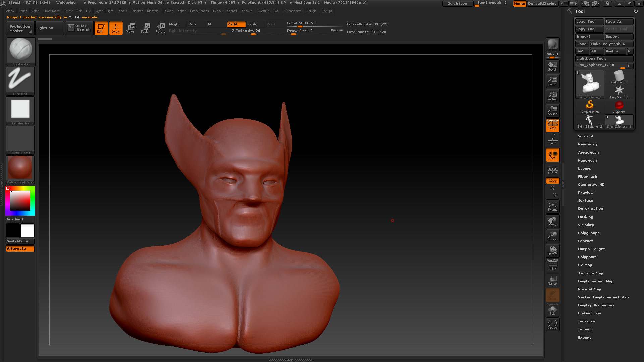The height and width of the screenshot is (362, 644).
Task: Pick a color in the color picker square
Action: coord(20,201)
